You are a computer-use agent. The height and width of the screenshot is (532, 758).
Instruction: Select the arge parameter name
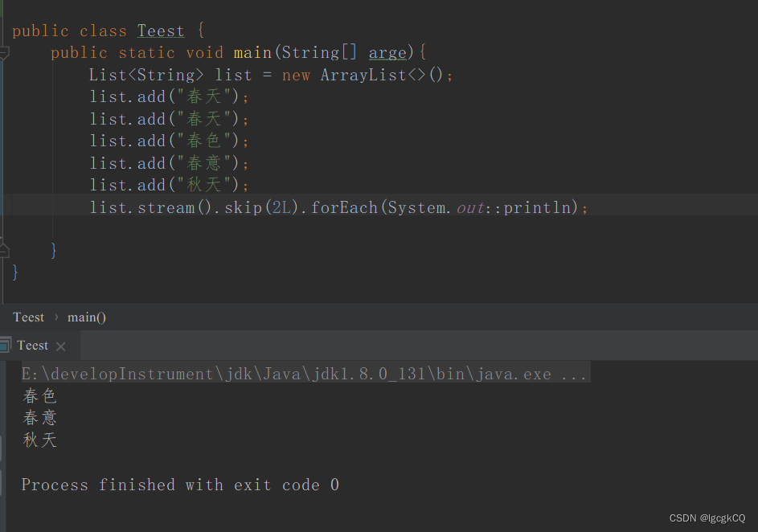click(x=387, y=52)
